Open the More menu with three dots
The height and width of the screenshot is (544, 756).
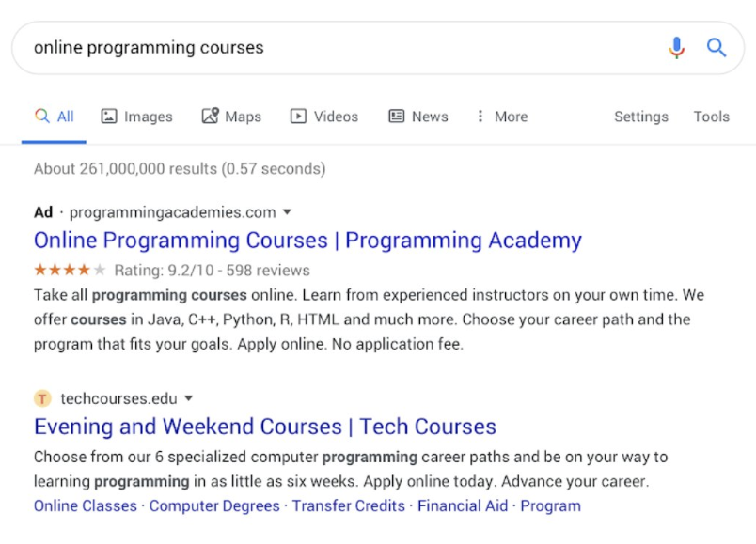tap(502, 117)
